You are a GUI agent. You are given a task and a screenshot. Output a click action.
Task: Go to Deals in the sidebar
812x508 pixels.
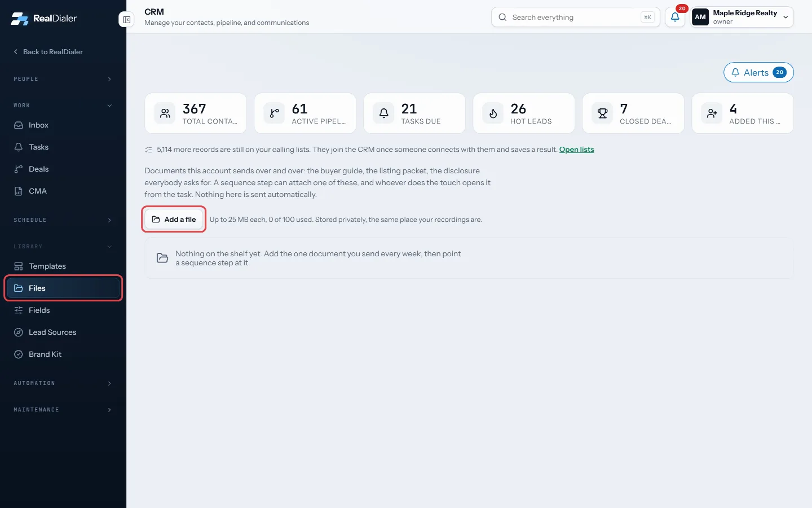(x=63, y=169)
